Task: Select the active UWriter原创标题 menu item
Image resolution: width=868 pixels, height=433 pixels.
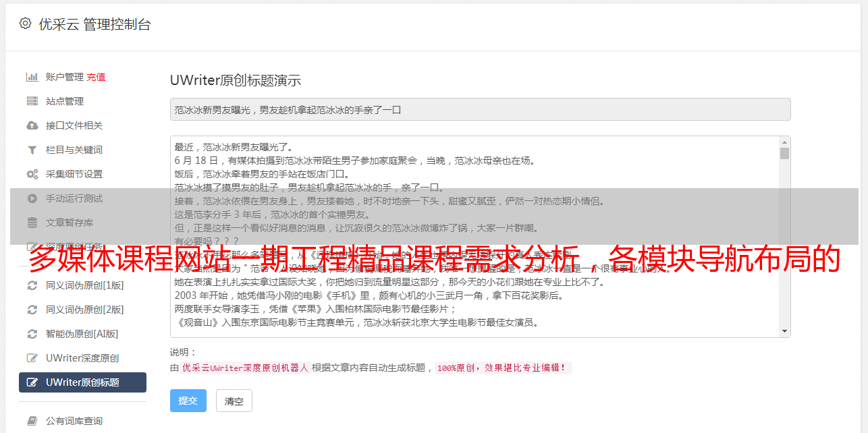Action: tap(82, 382)
